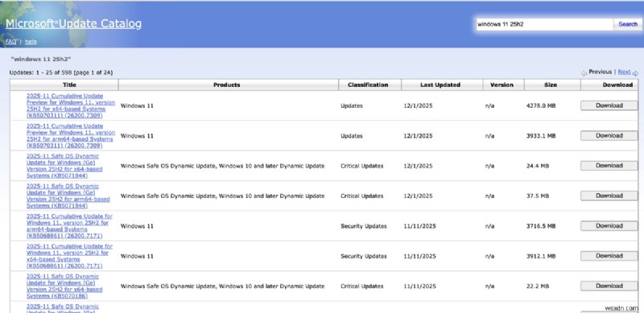644x313 pixels.
Task: Click the arrow icon beside Previous
Action: pyautogui.click(x=584, y=73)
